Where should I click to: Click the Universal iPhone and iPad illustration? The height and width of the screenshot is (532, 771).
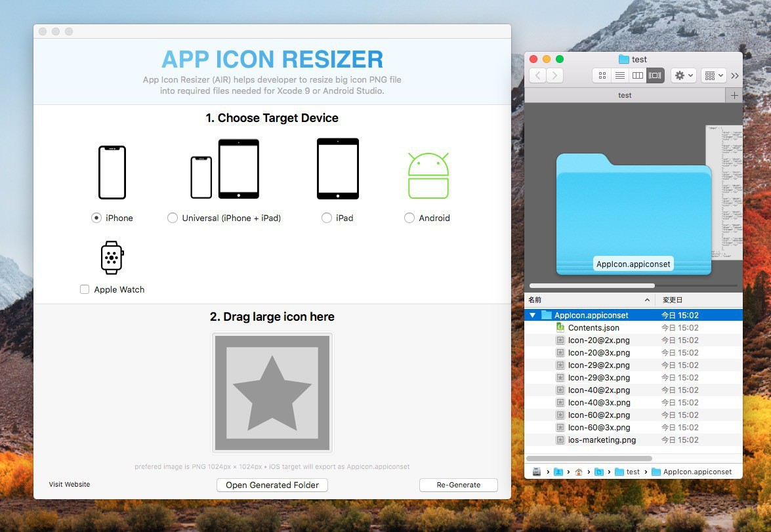point(224,169)
